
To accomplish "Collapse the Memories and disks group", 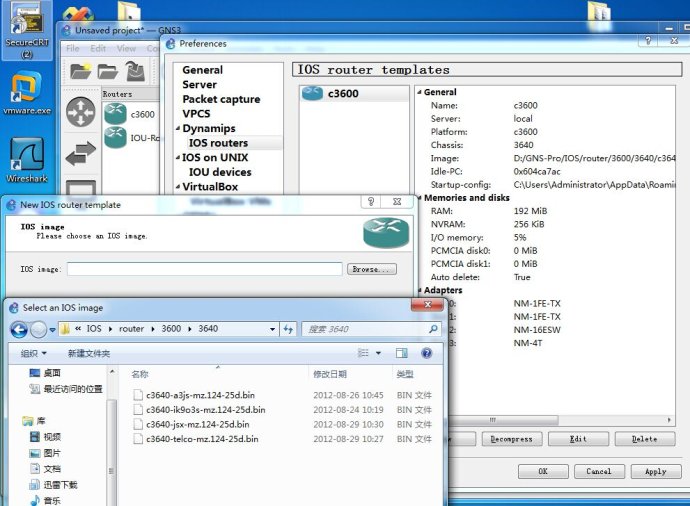I will pyautogui.click(x=419, y=198).
